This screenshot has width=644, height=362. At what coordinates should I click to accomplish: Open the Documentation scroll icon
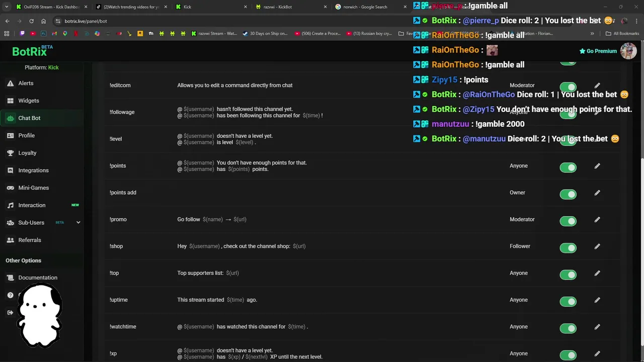[x=10, y=278]
